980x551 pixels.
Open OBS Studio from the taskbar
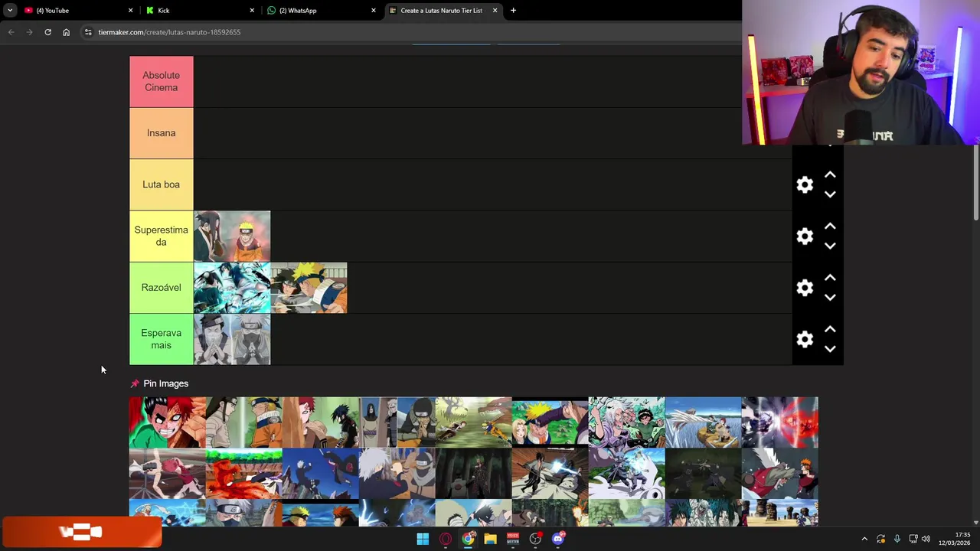click(535, 539)
